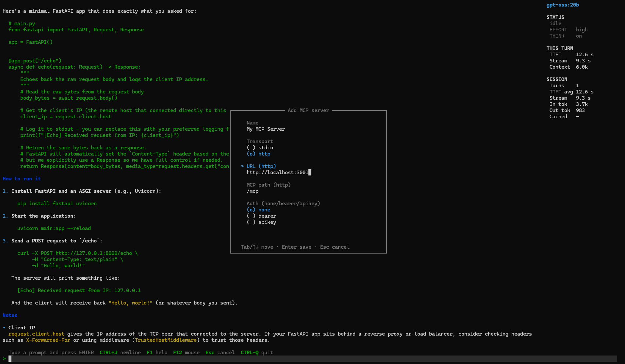Click the 'Enter save' hint in dialog
This screenshot has height=364, width=625.
297,247
